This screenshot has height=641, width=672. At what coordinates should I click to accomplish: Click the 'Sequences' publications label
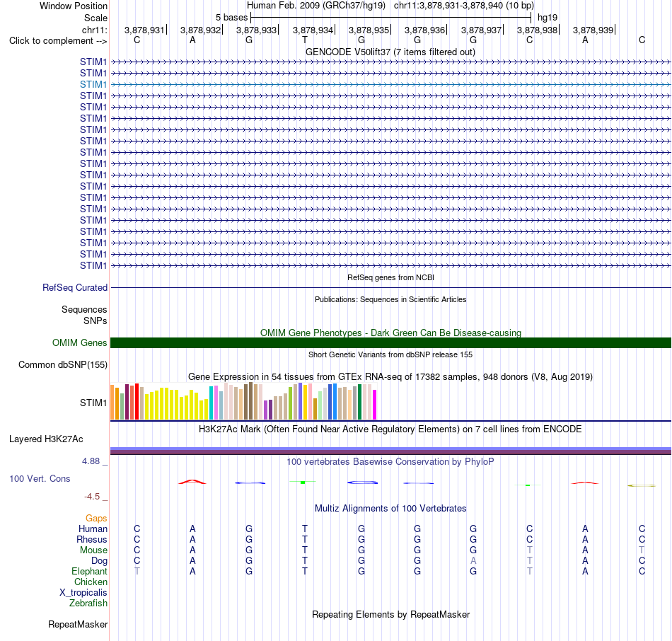point(84,310)
